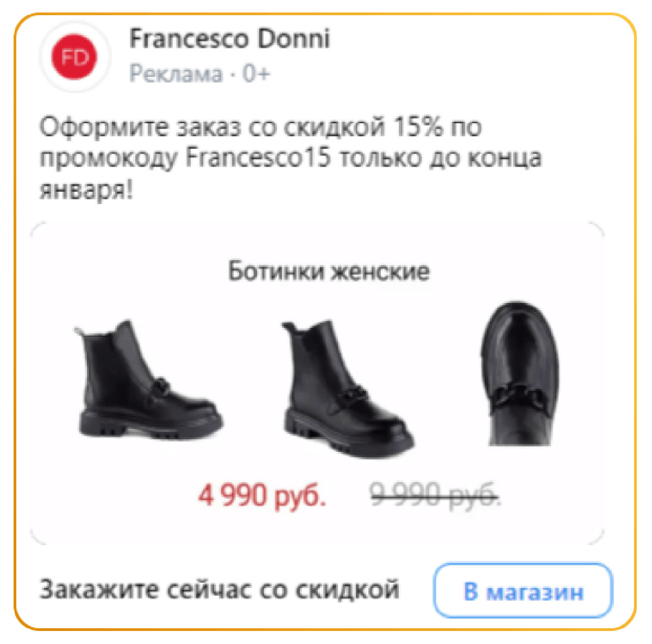Click the chain buckle on the first boot

[x=155, y=388]
